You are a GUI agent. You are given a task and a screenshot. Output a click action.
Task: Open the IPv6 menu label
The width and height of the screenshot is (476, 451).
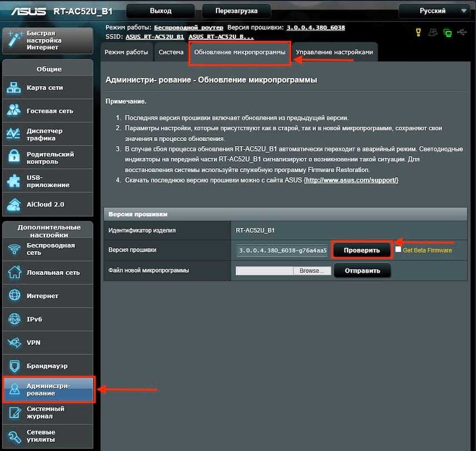[34, 319]
